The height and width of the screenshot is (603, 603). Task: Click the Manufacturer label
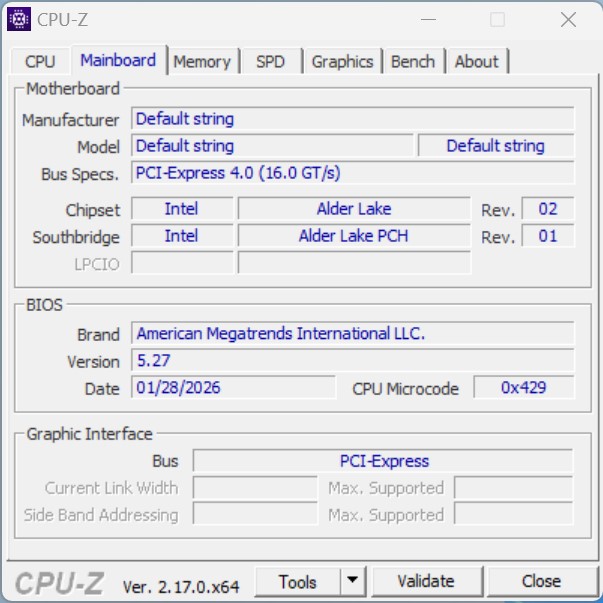coord(71,120)
